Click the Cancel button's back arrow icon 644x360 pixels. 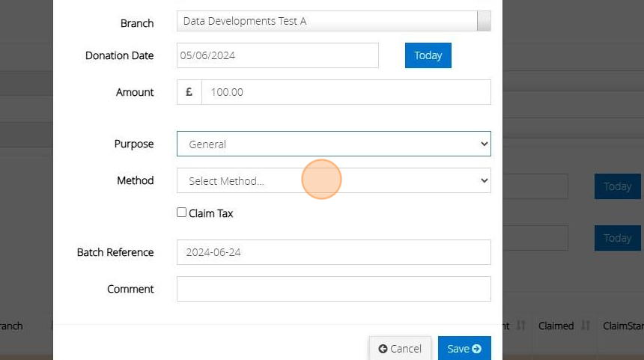click(x=383, y=349)
